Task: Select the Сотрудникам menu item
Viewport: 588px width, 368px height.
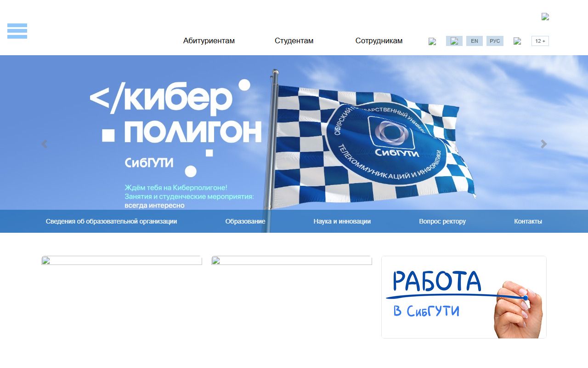Action: [379, 40]
